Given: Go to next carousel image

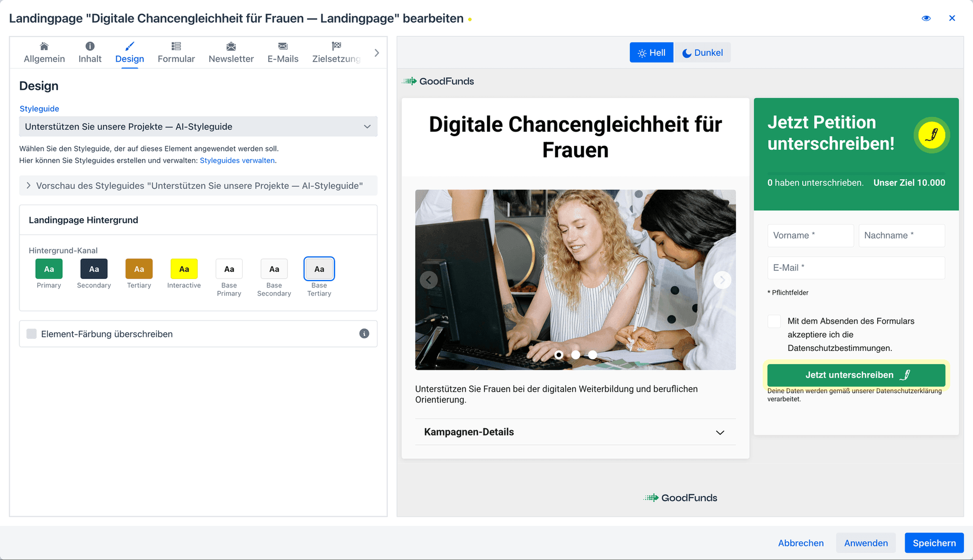Looking at the screenshot, I should [x=722, y=279].
